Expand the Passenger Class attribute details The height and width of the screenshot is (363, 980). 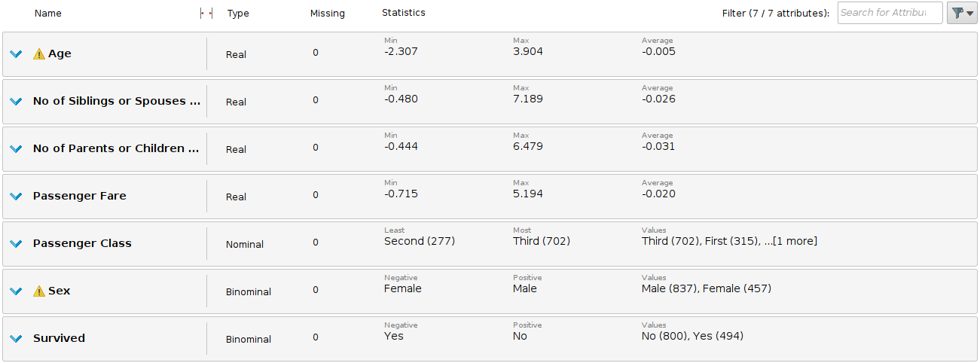pos(16,244)
